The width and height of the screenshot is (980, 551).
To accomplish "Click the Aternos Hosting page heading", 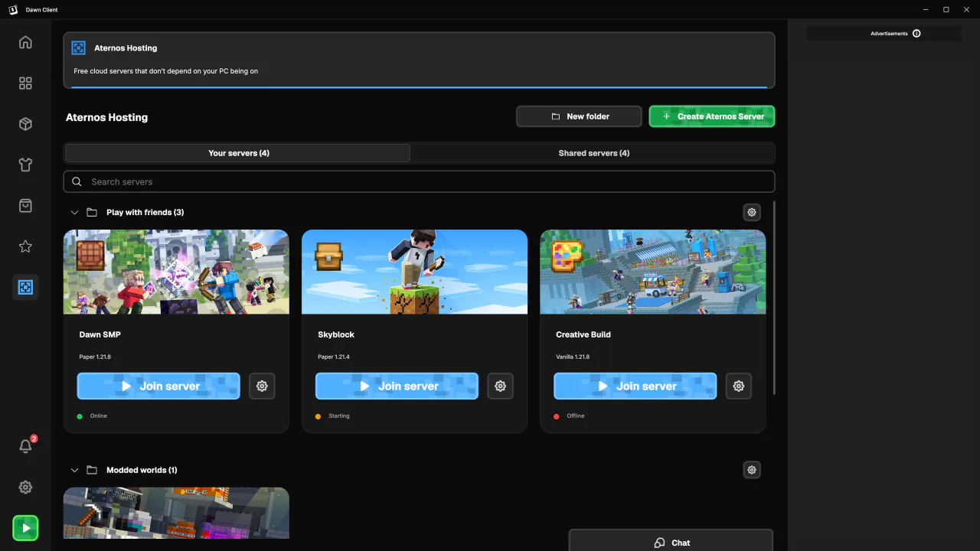I will click(107, 117).
